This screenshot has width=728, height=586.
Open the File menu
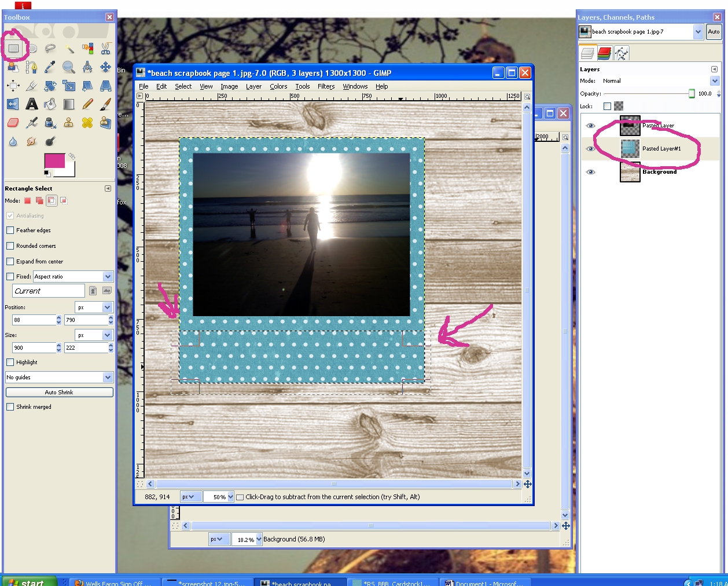click(x=144, y=86)
